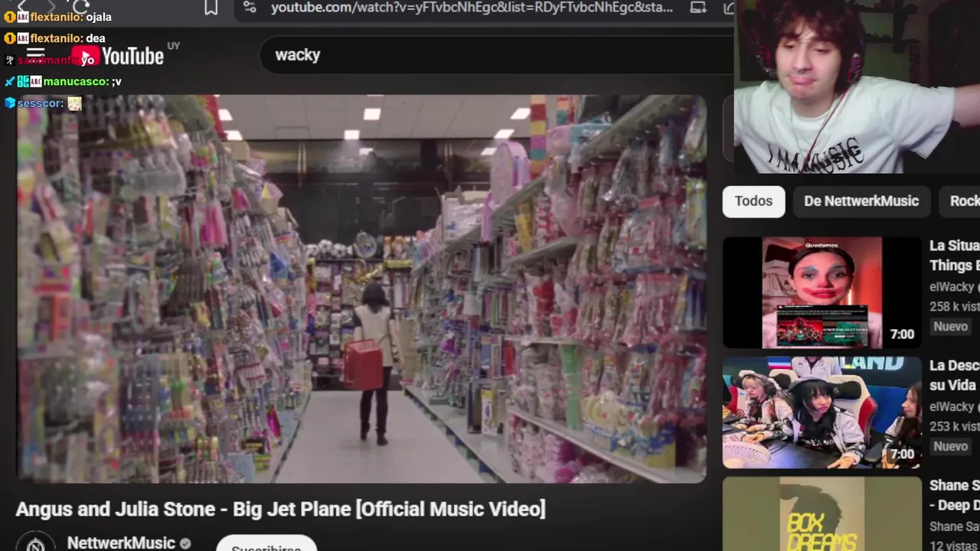View site information icon beside the URL
Viewport: 980px width, 551px height.
(x=250, y=8)
